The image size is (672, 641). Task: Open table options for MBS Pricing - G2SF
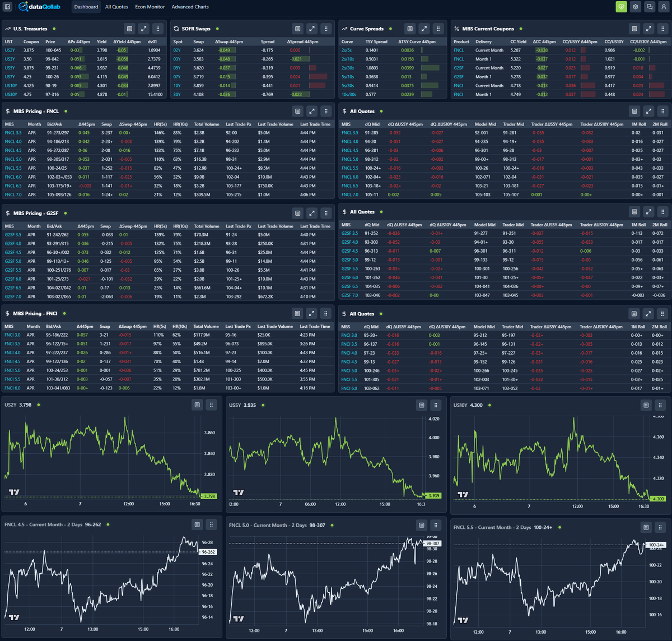pos(298,213)
